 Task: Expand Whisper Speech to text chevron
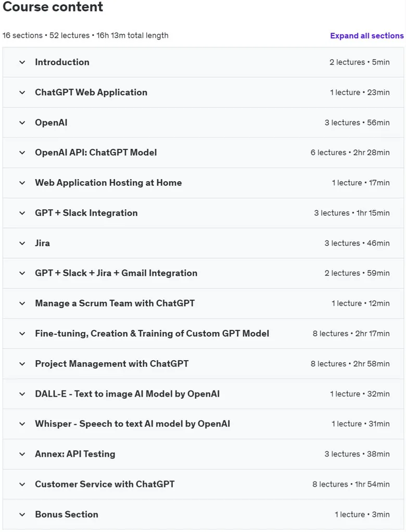22,424
